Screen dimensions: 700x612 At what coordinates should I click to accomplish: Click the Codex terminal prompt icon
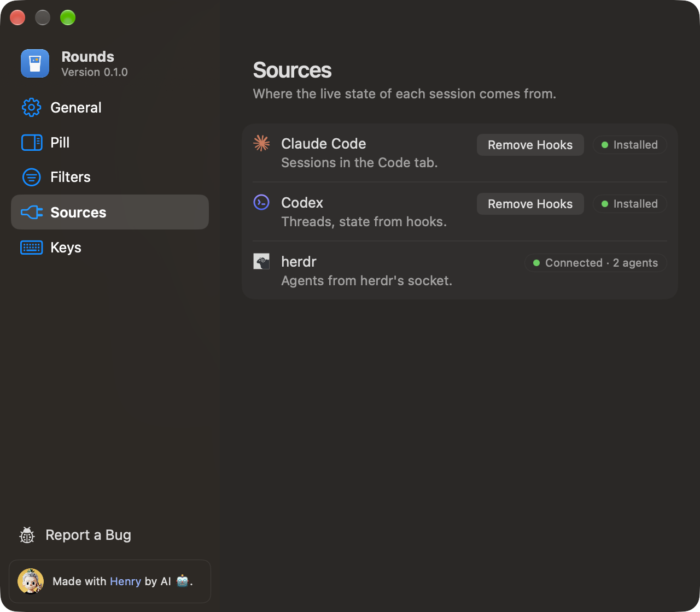click(261, 202)
